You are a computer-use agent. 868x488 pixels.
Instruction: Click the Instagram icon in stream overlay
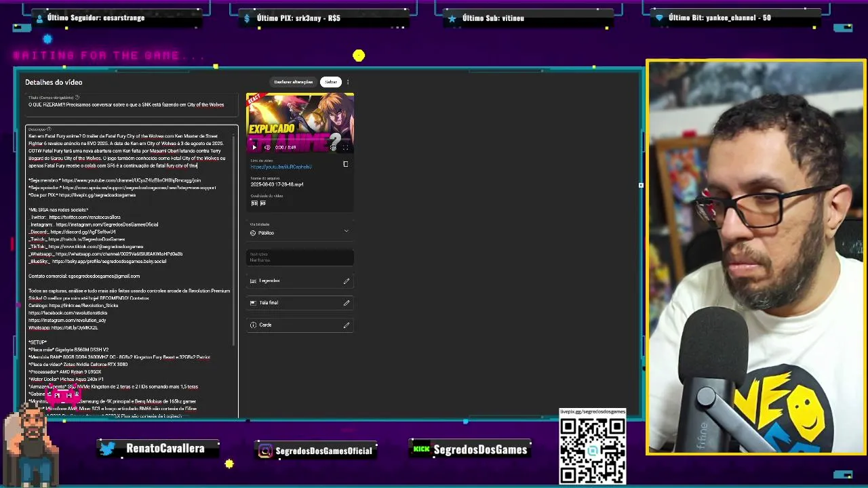pyautogui.click(x=266, y=451)
